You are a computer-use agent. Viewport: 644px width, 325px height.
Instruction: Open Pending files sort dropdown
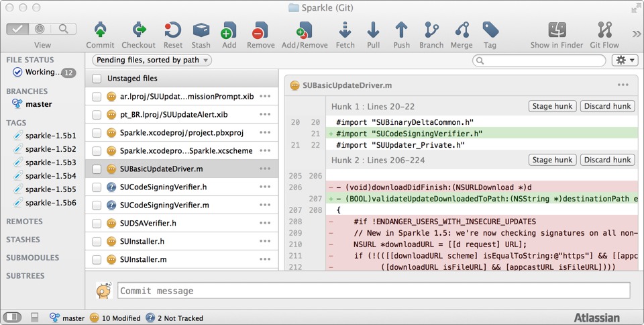[x=152, y=60]
